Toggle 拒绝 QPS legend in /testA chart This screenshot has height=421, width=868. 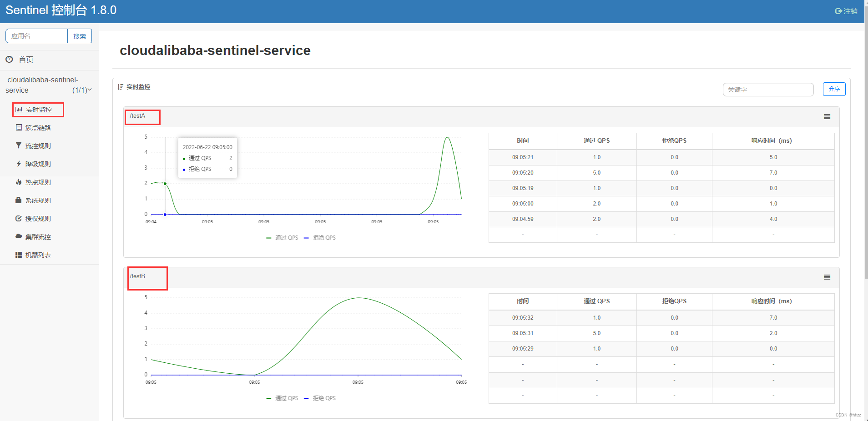(x=320, y=238)
